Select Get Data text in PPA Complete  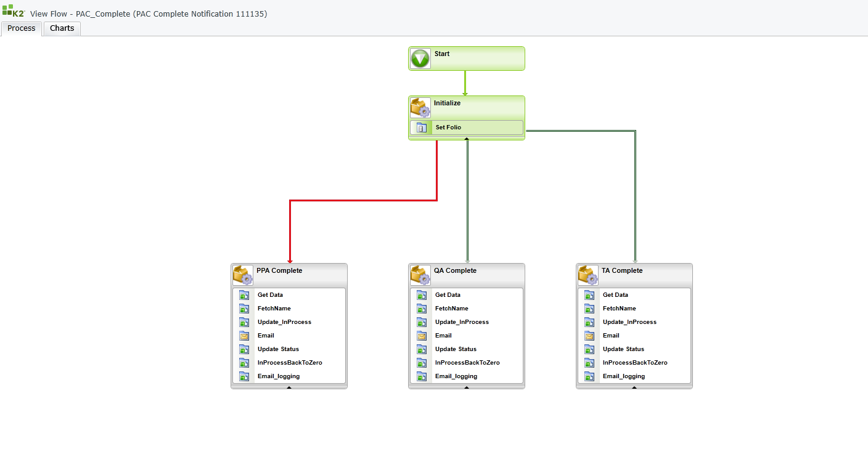point(270,295)
